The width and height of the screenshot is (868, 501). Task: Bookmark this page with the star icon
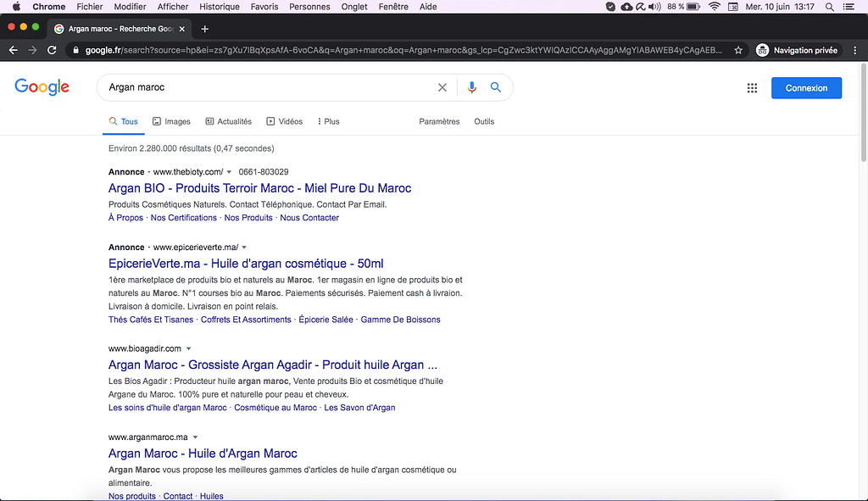(738, 50)
